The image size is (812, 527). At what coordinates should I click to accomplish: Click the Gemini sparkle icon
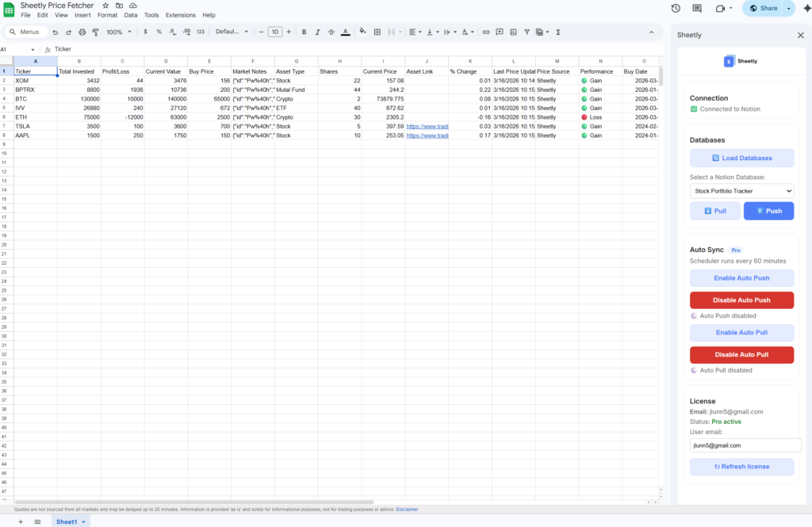point(806,8)
